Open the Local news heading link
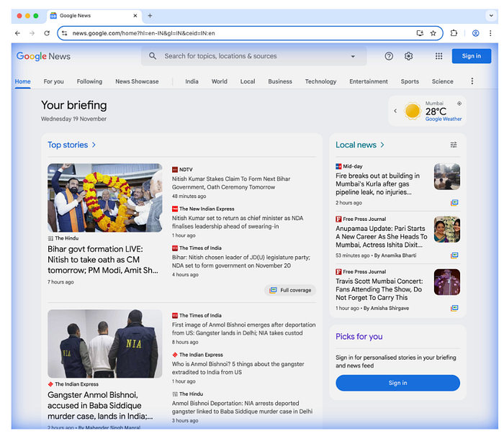Image resolution: width=504 pixels, height=436 pixels. coord(360,145)
